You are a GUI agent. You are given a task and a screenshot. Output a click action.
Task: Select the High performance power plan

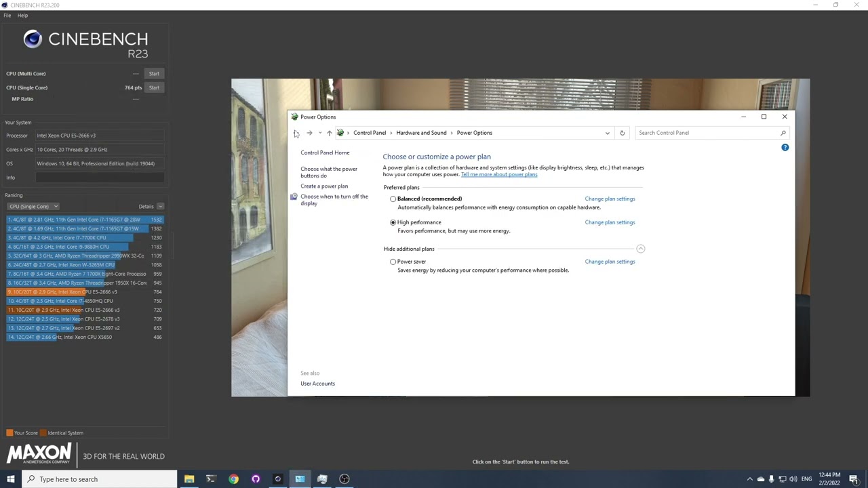click(x=393, y=222)
